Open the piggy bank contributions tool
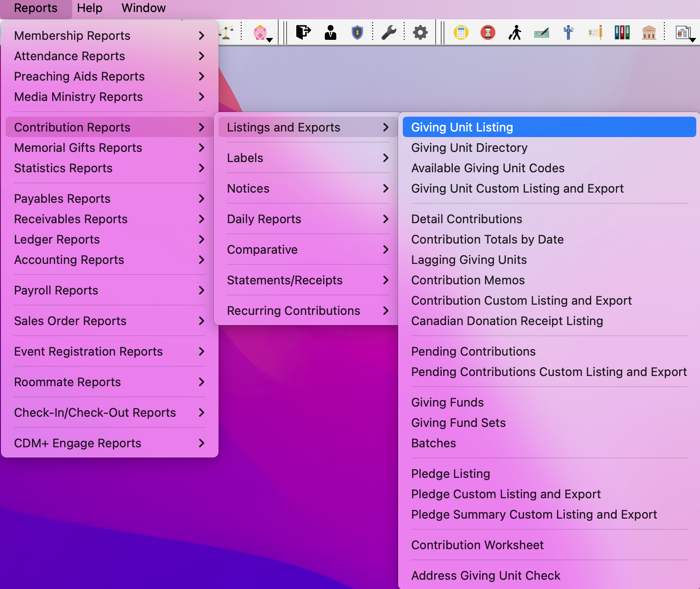Screen dimensions: 700x589 261,32
